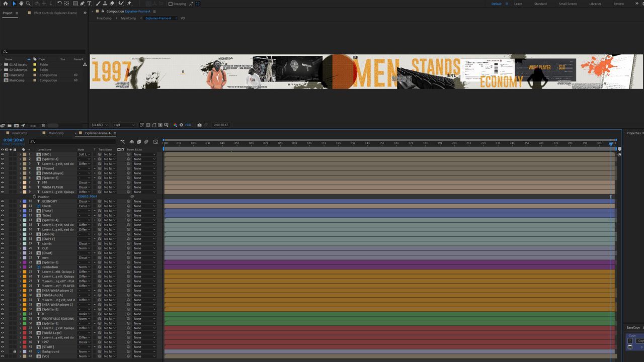Click the snapshot camera icon
The height and width of the screenshot is (362, 644).
(x=200, y=125)
